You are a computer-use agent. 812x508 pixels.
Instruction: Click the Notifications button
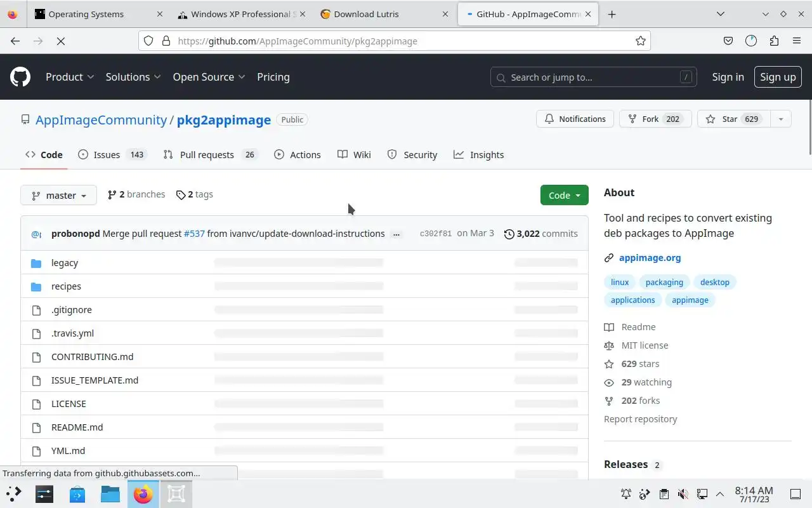tap(575, 119)
